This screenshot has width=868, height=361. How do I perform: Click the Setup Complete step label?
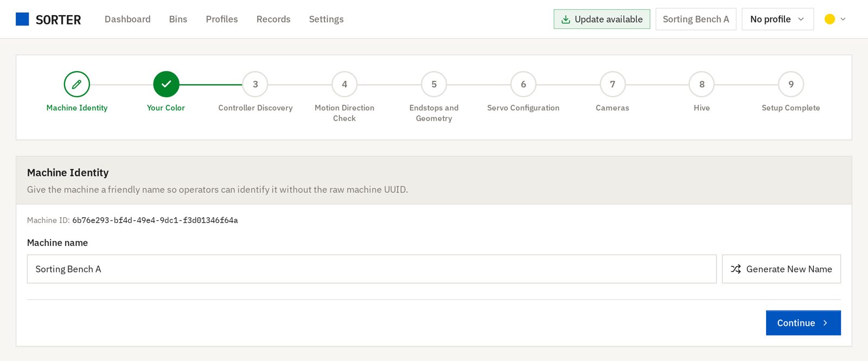tap(791, 108)
